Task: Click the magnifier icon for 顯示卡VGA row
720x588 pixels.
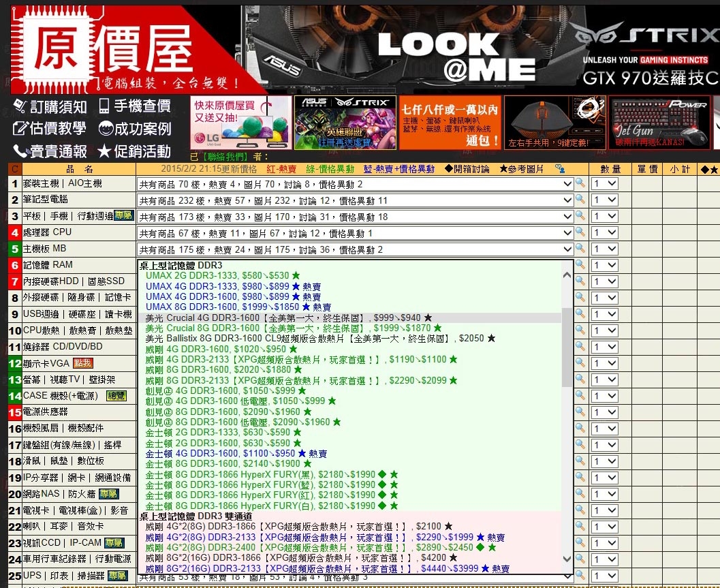Action: point(580,363)
